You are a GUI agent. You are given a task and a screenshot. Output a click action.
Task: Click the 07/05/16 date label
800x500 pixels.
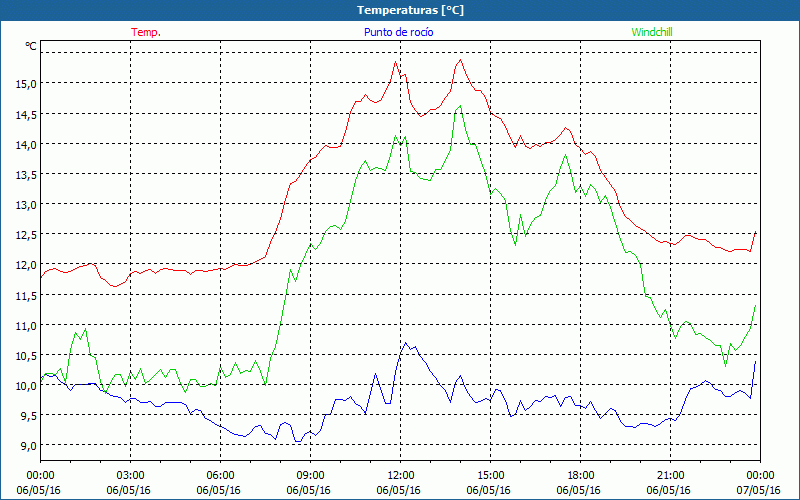pos(759,490)
